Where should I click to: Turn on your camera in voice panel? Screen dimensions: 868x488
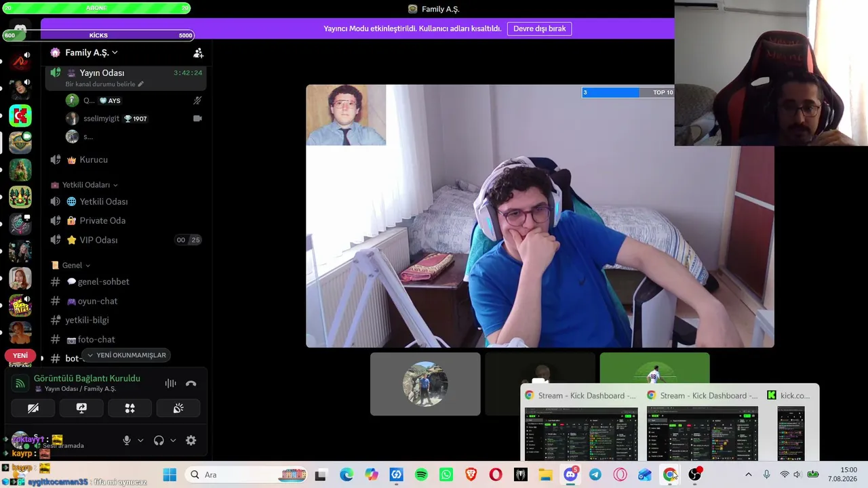[33, 408]
